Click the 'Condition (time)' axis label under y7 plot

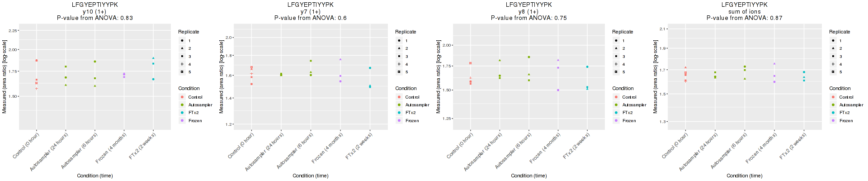310,176
